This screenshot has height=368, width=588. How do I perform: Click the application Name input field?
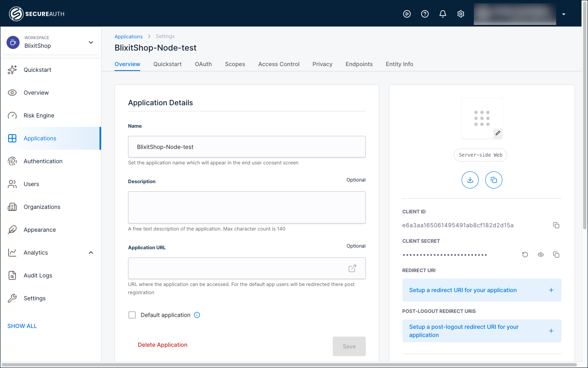247,147
